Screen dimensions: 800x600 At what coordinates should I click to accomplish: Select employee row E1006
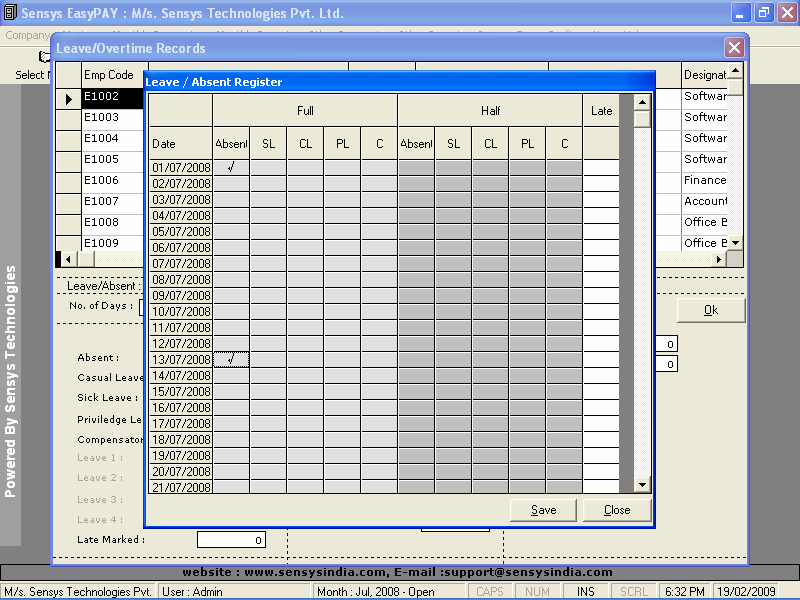pyautogui.click(x=112, y=180)
